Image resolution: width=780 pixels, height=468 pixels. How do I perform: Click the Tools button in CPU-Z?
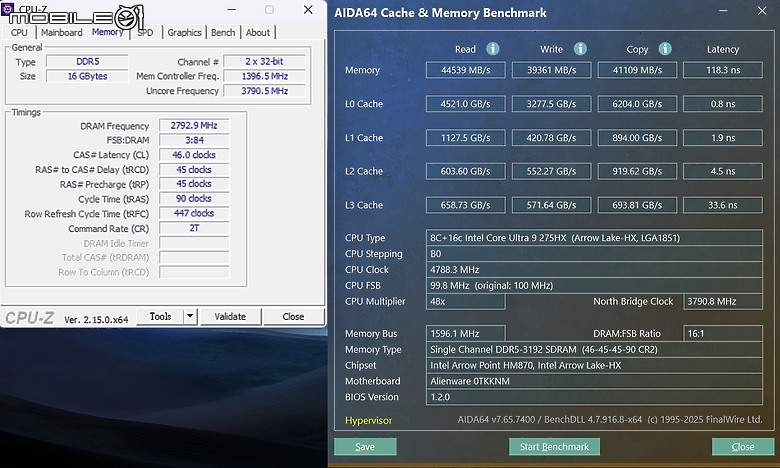160,316
